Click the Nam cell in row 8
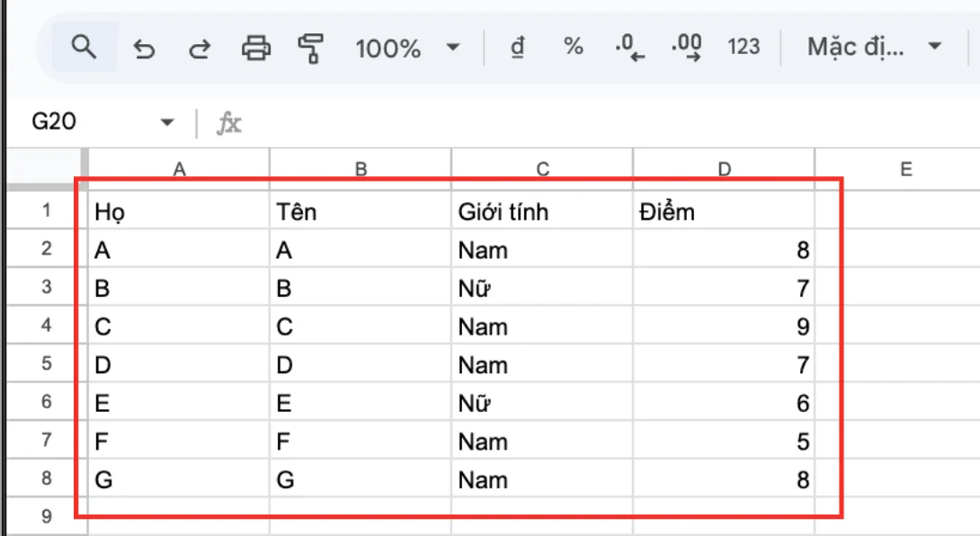This screenshot has height=536, width=980. click(542, 478)
